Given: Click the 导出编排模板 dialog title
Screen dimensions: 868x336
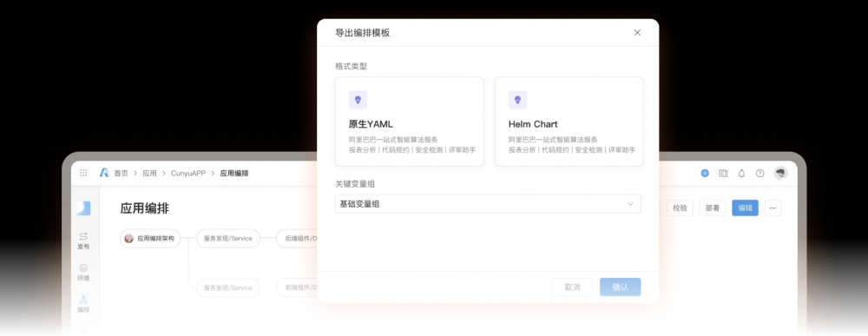Looking at the screenshot, I should pyautogui.click(x=363, y=33).
